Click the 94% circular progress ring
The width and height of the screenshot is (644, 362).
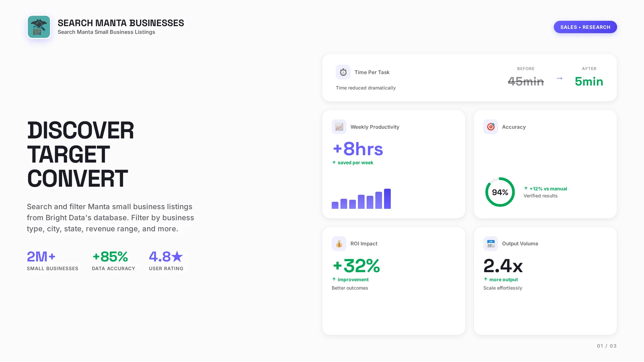click(x=500, y=192)
